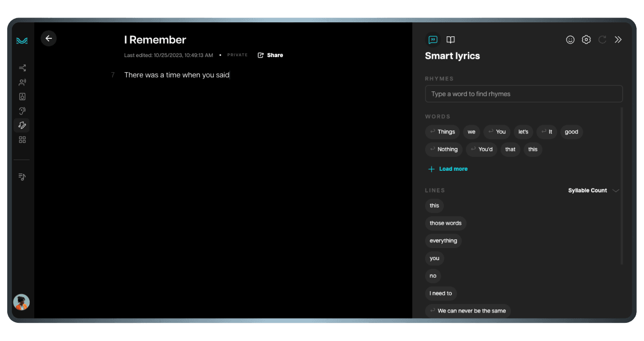Click the back arrow button
Image resolution: width=644 pixels, height=341 pixels.
point(49,38)
